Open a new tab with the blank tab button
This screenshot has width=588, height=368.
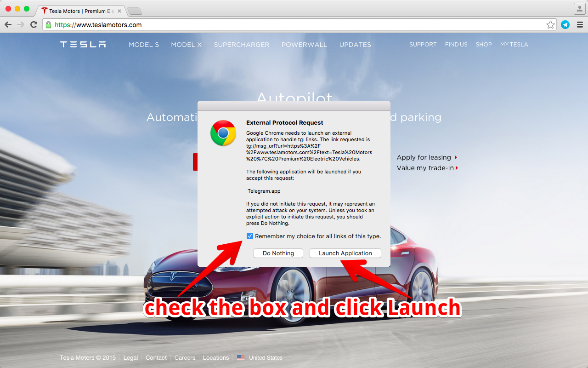click(x=134, y=11)
